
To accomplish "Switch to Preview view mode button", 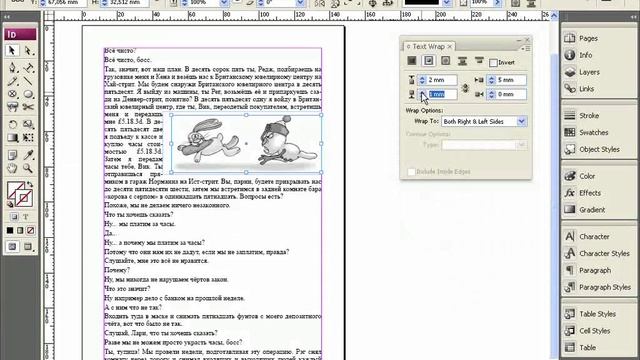I will point(28,247).
